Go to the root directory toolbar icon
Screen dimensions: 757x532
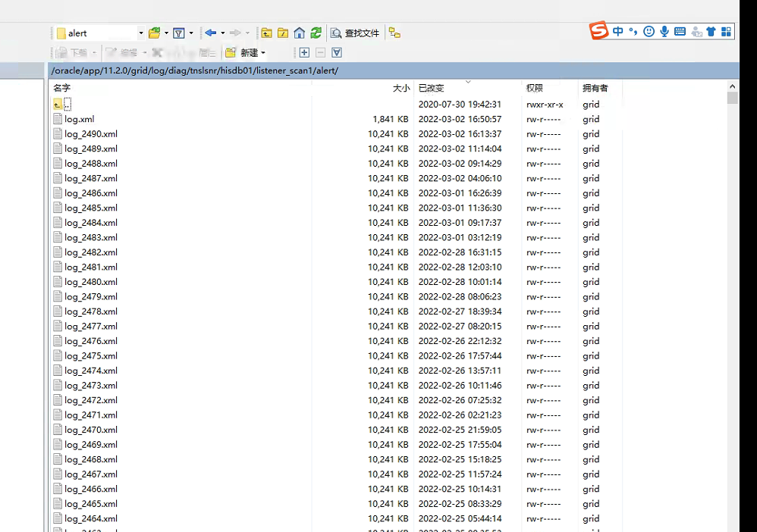click(283, 33)
